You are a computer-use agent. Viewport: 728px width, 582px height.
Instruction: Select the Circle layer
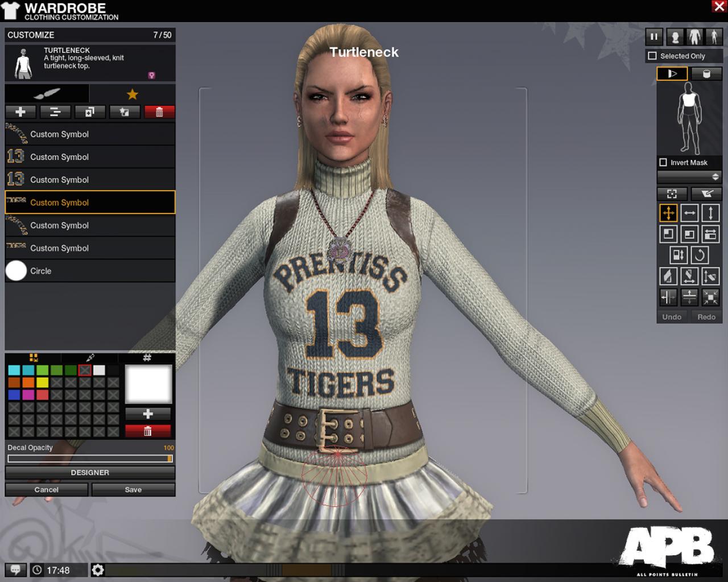click(90, 271)
